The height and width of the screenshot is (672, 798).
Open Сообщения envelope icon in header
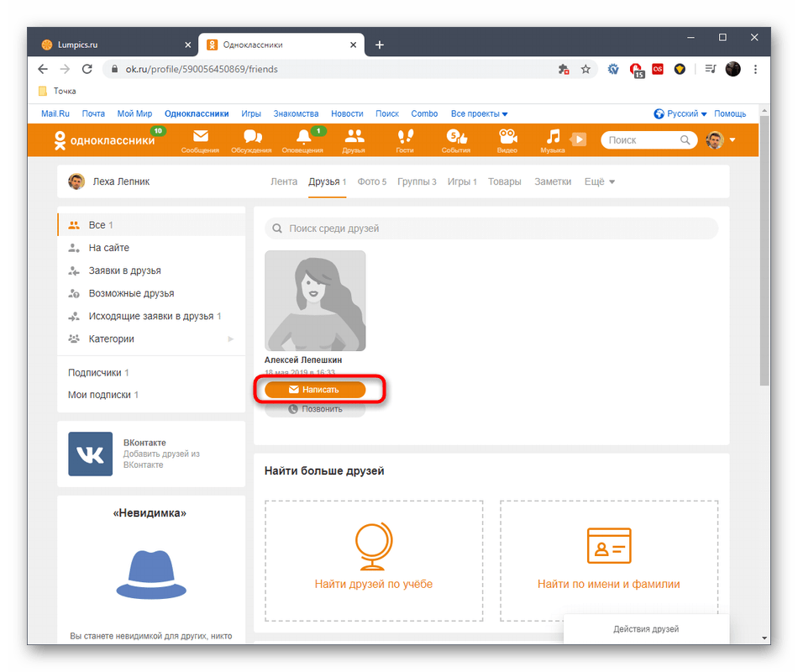(x=200, y=137)
